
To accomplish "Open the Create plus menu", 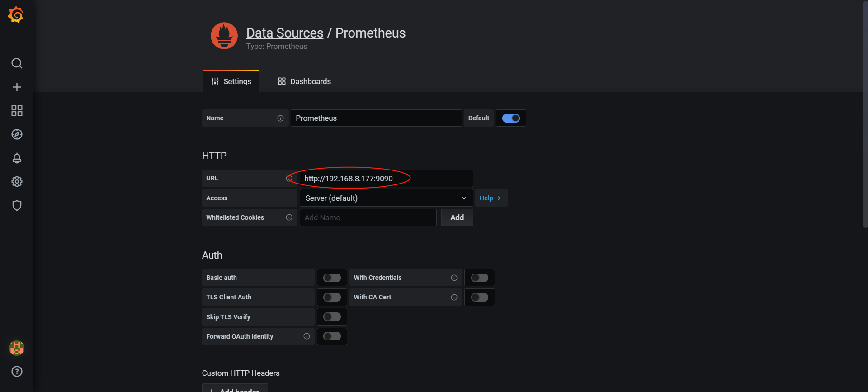I will pos(17,87).
